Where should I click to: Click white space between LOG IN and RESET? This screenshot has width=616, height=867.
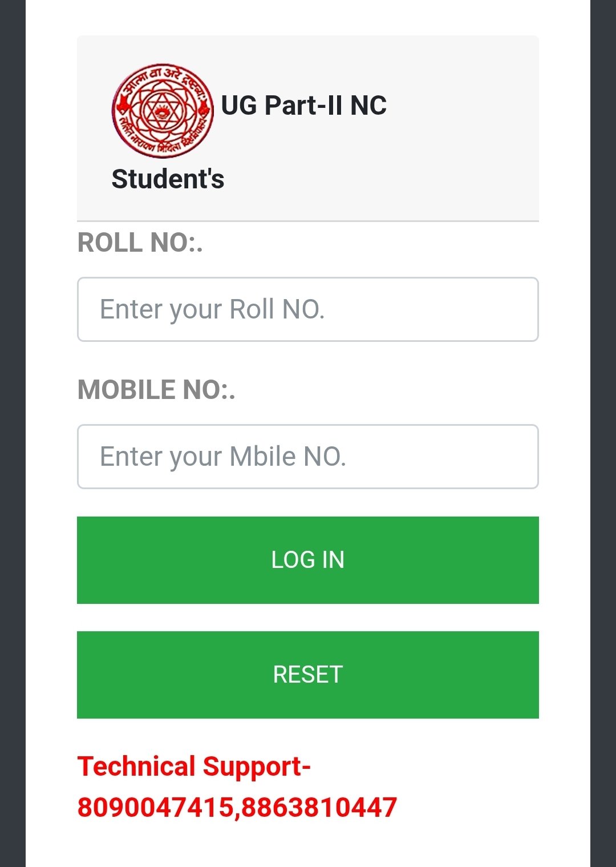[308, 618]
